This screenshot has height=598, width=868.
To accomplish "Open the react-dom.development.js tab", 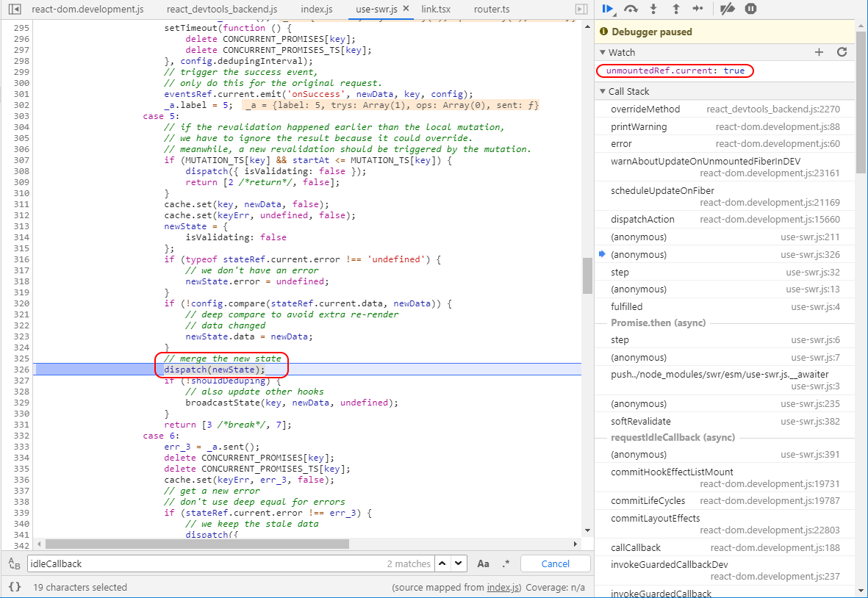I will point(87,9).
